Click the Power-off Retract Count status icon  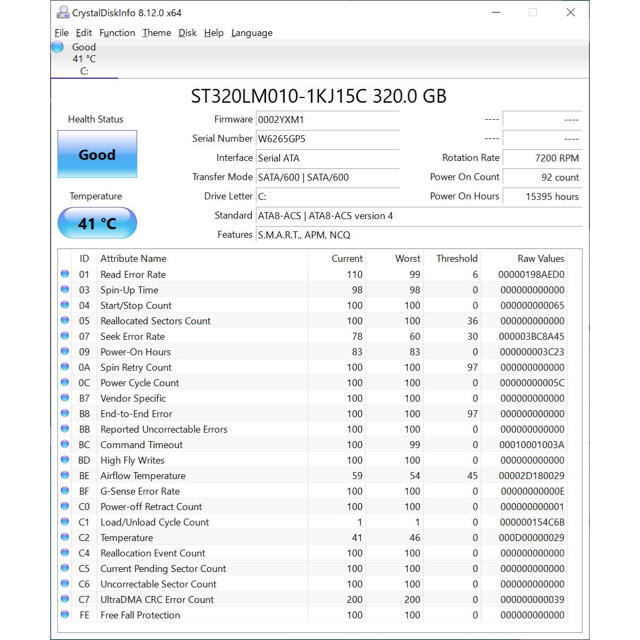point(65,506)
